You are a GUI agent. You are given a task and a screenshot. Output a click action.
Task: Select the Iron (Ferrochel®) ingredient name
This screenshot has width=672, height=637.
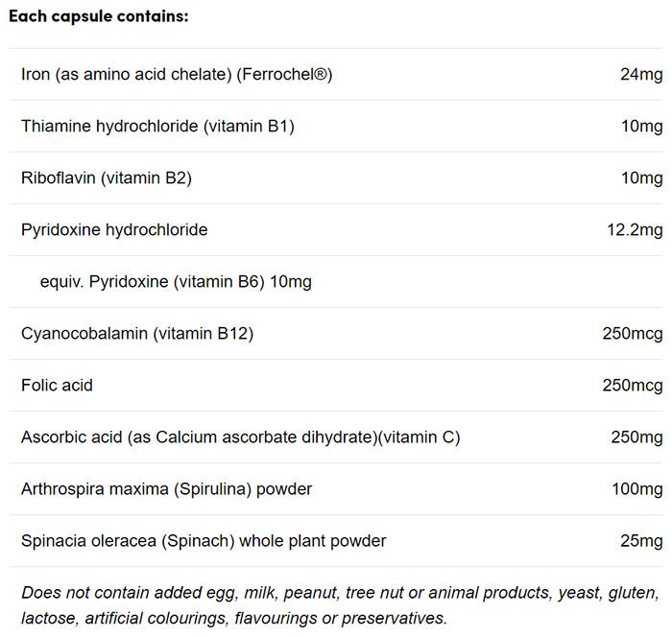tap(177, 75)
